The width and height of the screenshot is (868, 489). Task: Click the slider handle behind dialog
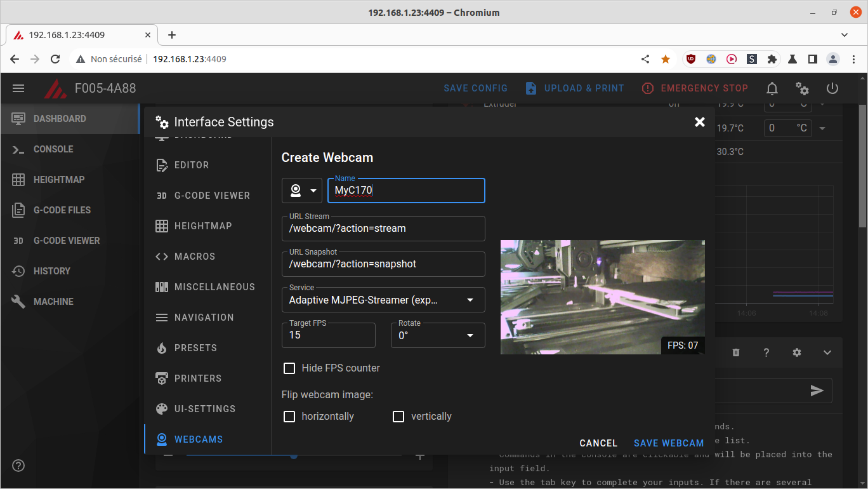tap(293, 456)
